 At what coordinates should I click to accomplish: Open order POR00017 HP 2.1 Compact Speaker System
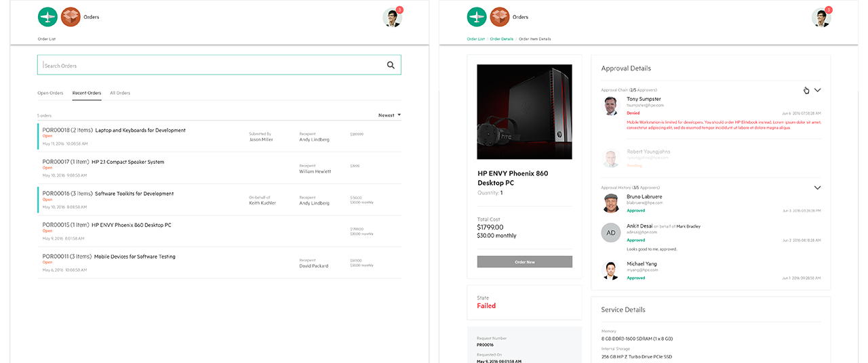point(219,168)
